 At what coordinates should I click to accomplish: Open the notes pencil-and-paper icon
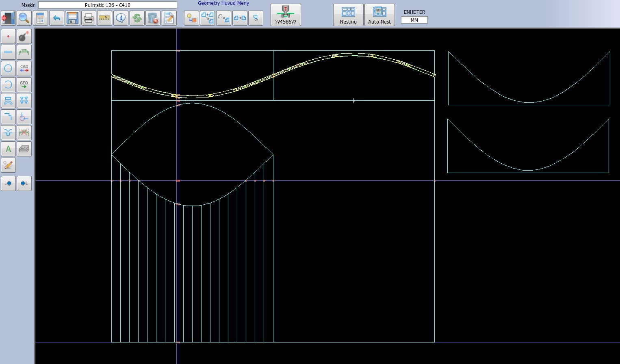click(x=169, y=18)
